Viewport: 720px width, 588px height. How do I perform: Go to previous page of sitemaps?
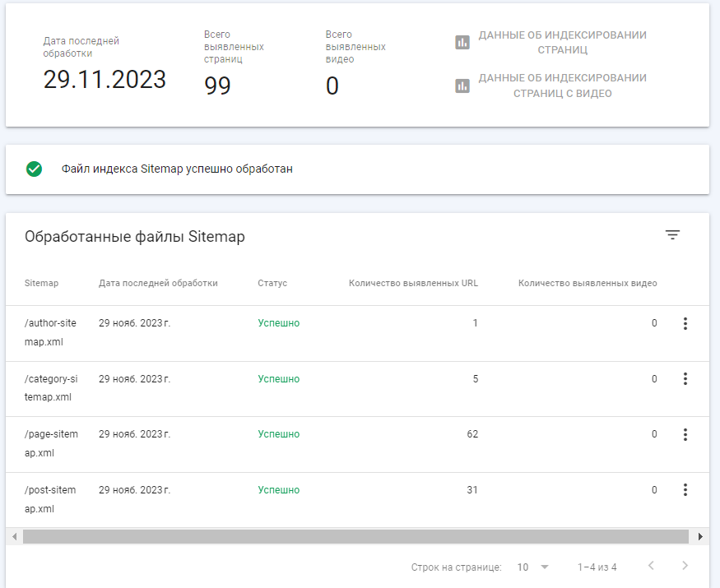coord(651,566)
